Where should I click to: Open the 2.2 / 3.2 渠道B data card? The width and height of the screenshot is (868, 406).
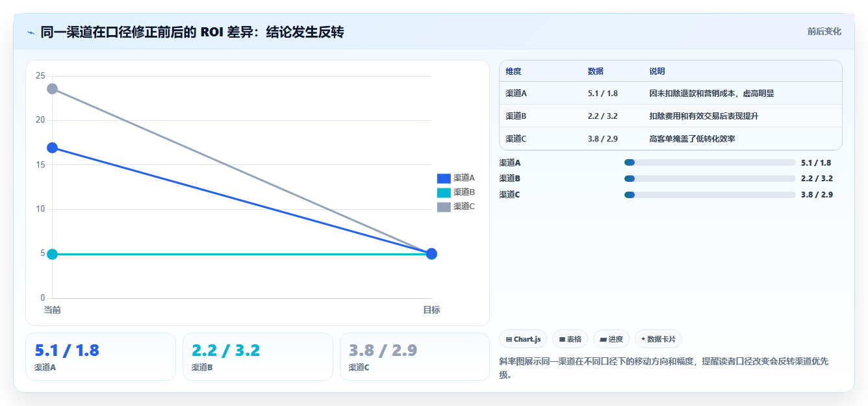coord(258,357)
